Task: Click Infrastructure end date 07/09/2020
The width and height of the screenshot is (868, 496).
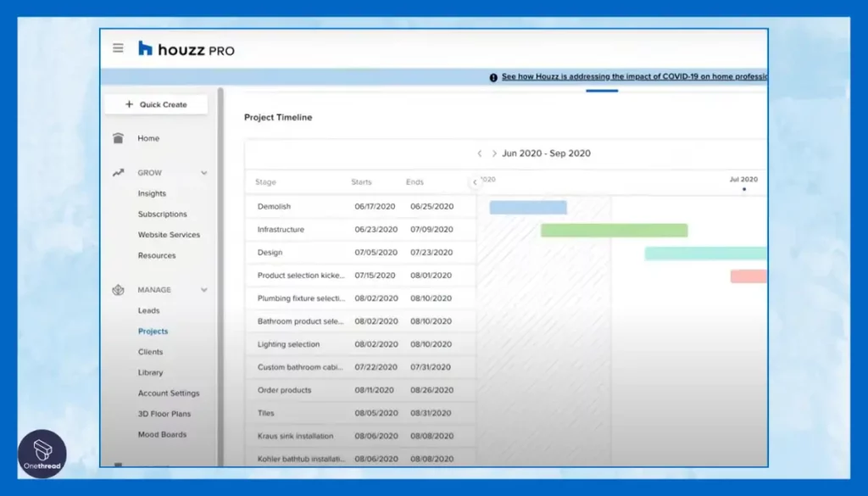Action: pyautogui.click(x=431, y=229)
